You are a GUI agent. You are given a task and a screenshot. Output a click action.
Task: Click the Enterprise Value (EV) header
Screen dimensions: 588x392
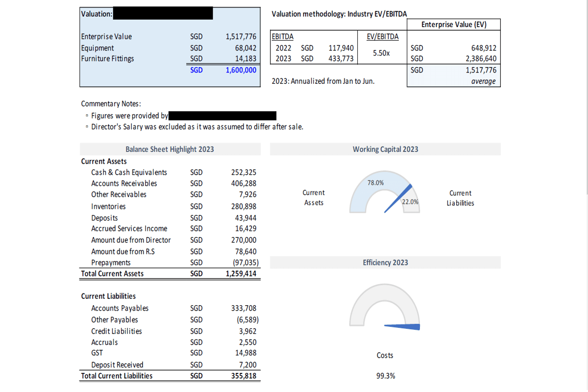tap(453, 24)
